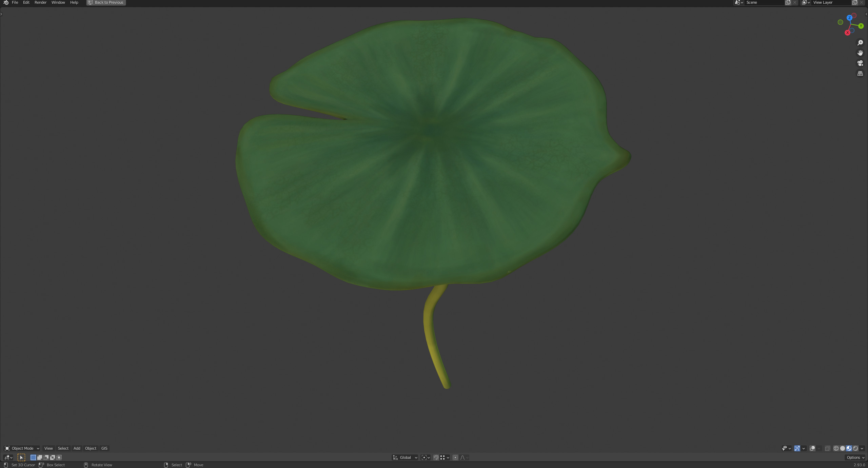
Task: Click the zoom magnifier icon in viewport
Action: (x=860, y=43)
